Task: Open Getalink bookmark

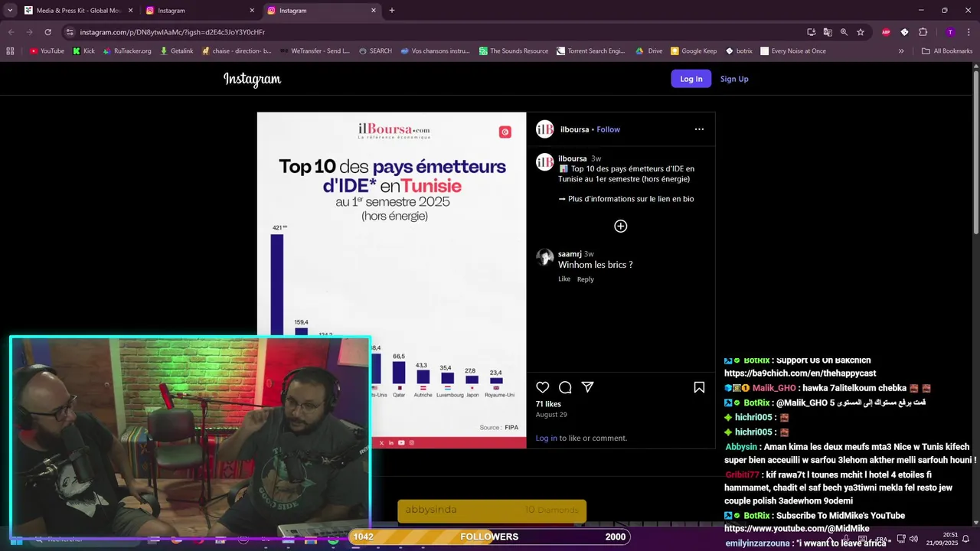Action: click(176, 51)
